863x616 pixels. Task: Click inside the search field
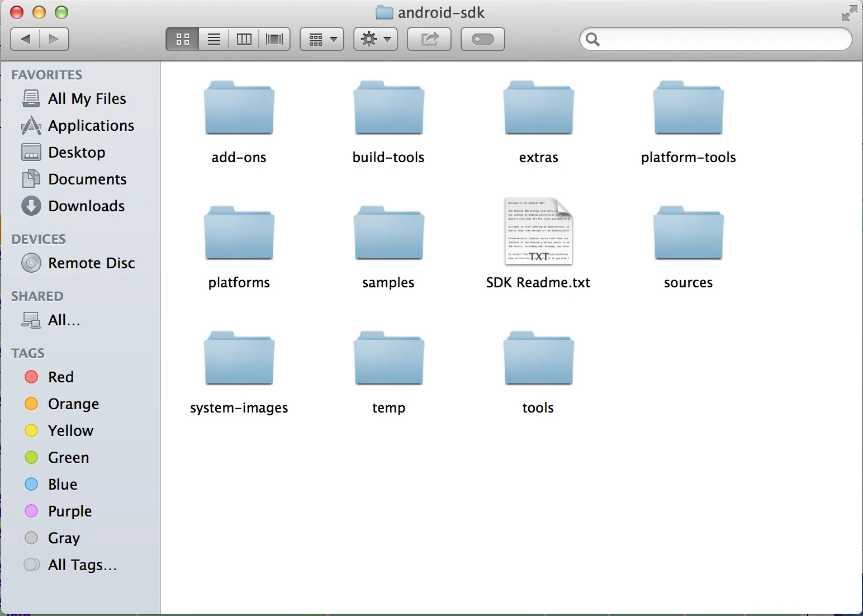pos(716,39)
